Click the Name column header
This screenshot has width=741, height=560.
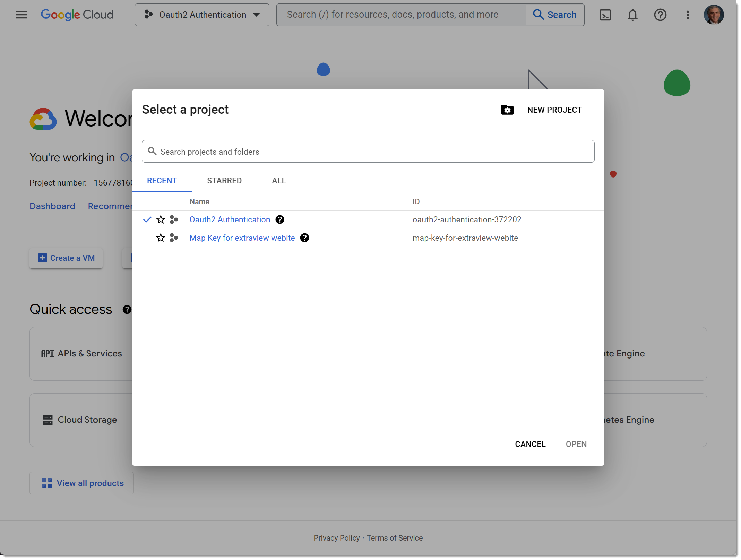199,201
